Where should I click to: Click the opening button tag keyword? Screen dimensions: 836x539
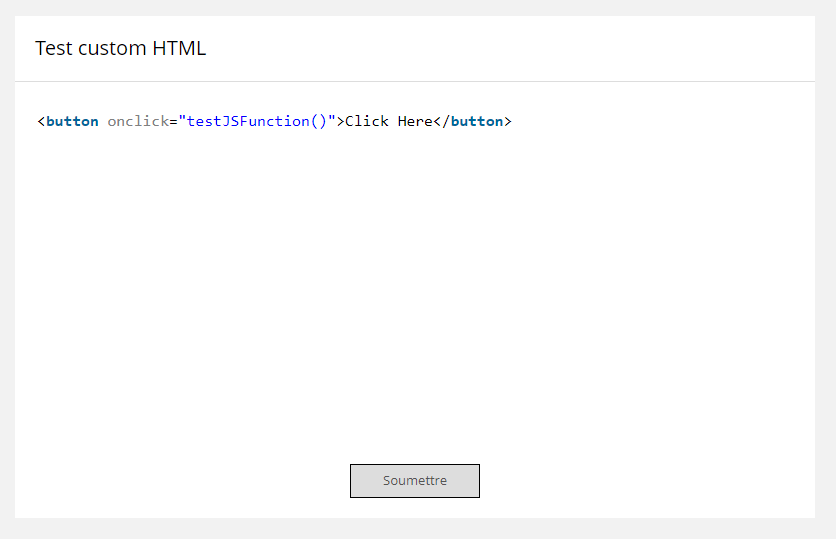[72, 121]
